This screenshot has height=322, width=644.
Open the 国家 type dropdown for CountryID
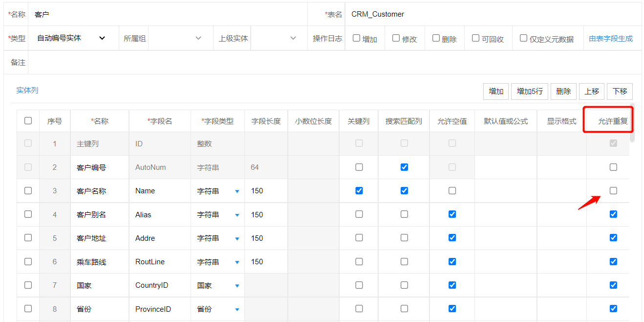pyautogui.click(x=237, y=285)
